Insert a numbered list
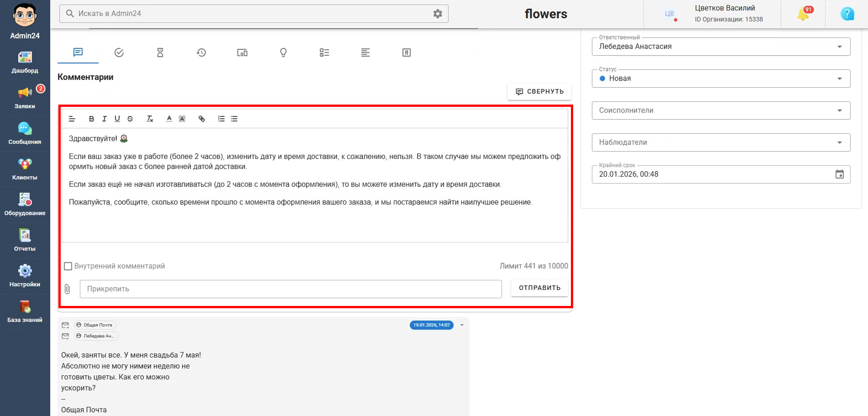This screenshot has height=416, width=868. (221, 119)
